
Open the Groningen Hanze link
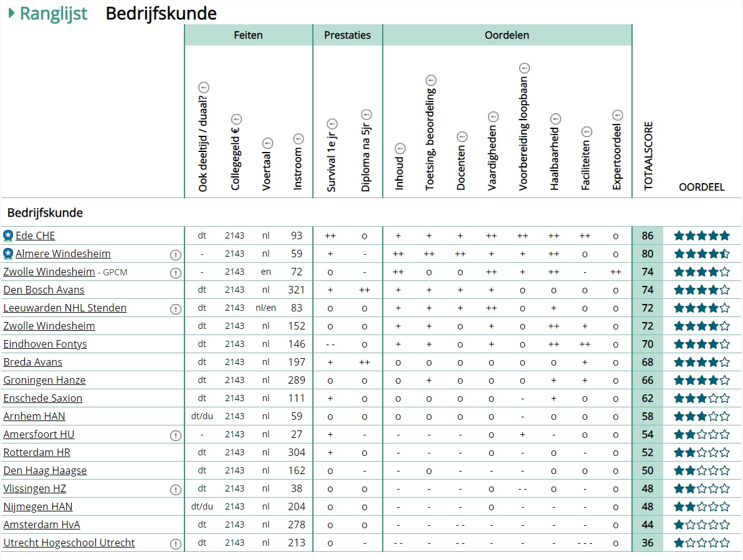44,380
